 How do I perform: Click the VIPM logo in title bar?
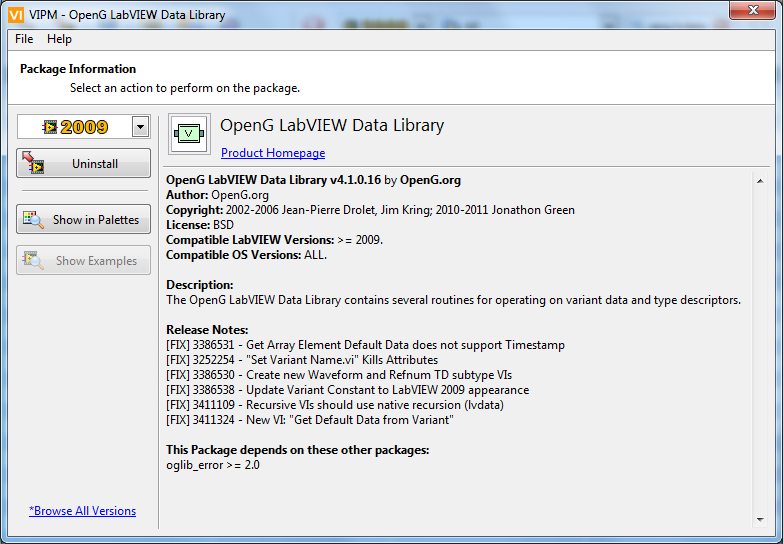click(x=16, y=15)
